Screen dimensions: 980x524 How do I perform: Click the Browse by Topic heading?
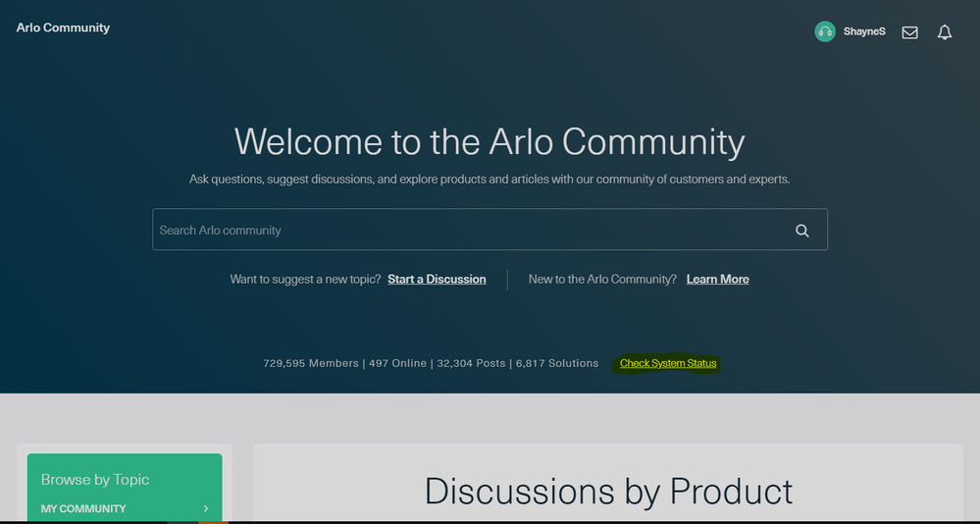pyautogui.click(x=95, y=480)
